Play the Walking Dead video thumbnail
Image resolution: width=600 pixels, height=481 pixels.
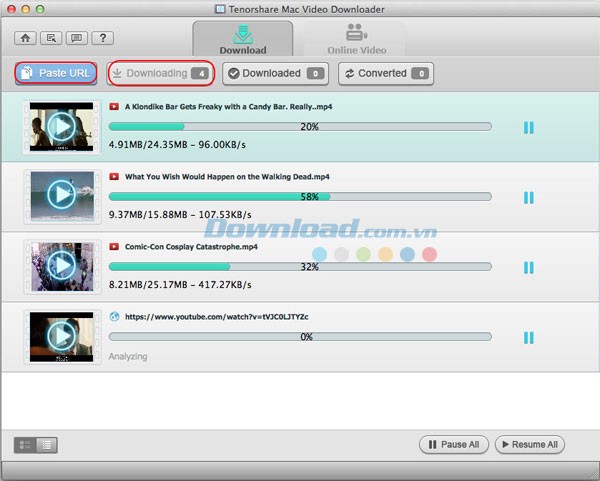tap(62, 196)
